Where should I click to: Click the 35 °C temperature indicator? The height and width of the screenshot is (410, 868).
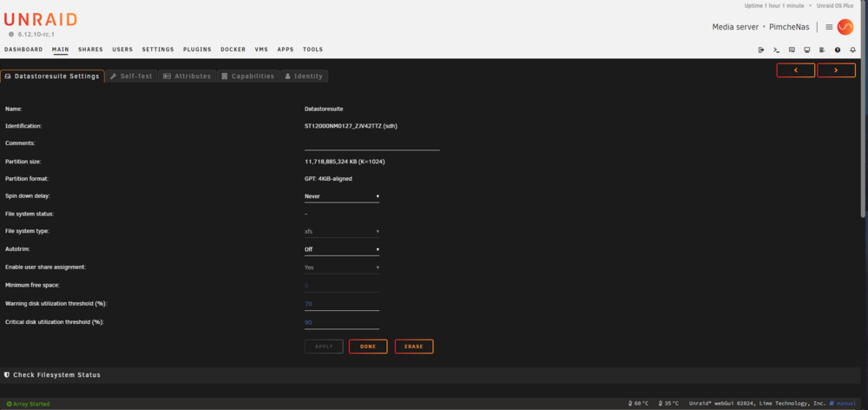[x=670, y=403]
